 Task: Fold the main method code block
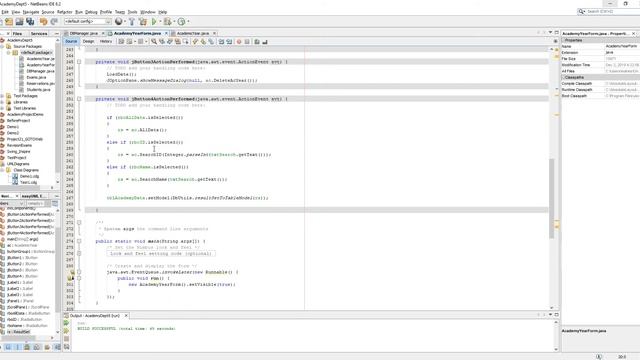click(79, 241)
